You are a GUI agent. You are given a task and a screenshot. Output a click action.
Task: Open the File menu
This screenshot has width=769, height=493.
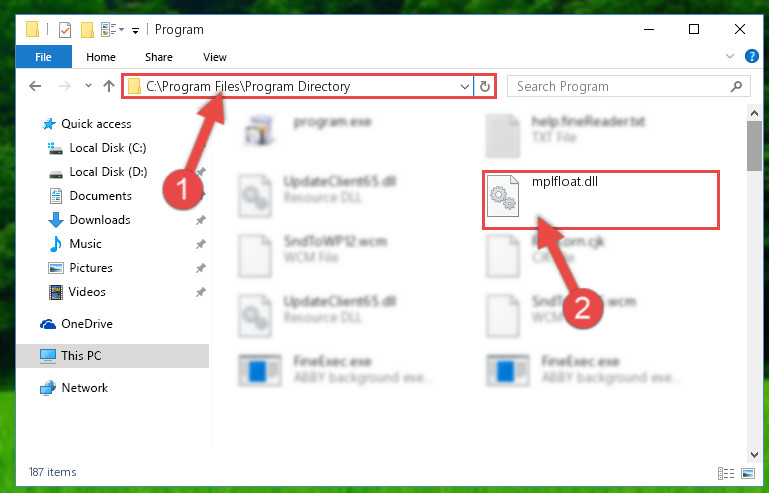[x=44, y=57]
